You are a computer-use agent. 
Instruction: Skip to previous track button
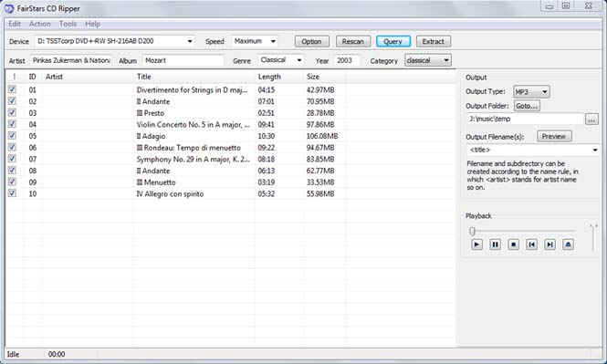(531, 244)
